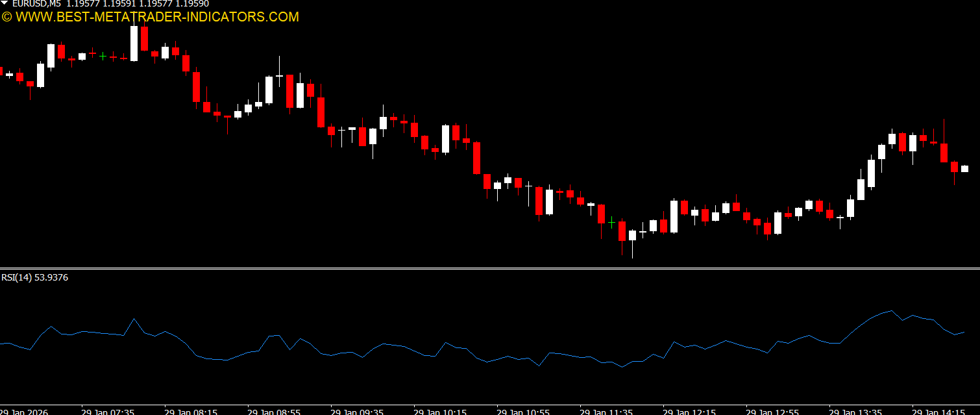Click the white candle at the session low
This screenshot has height=415, width=980.
click(x=632, y=235)
